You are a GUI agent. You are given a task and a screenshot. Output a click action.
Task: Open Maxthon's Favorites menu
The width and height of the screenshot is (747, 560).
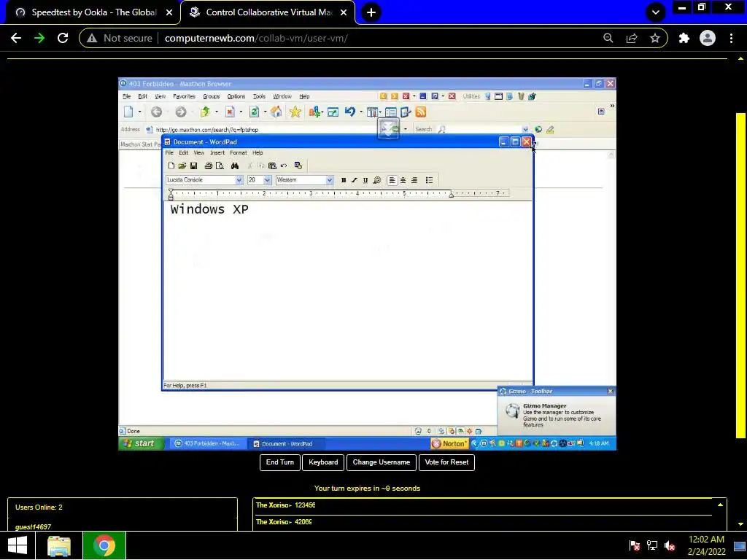coord(185,96)
